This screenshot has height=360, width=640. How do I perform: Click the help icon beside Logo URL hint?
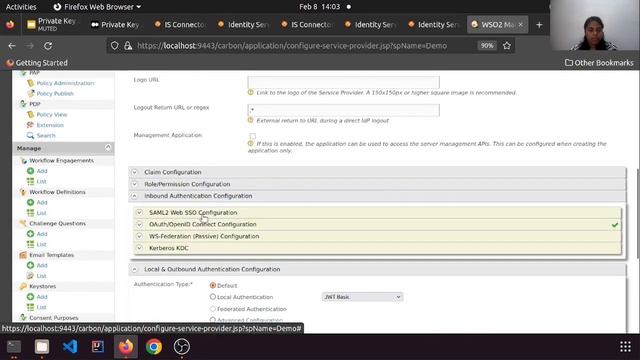pos(251,93)
